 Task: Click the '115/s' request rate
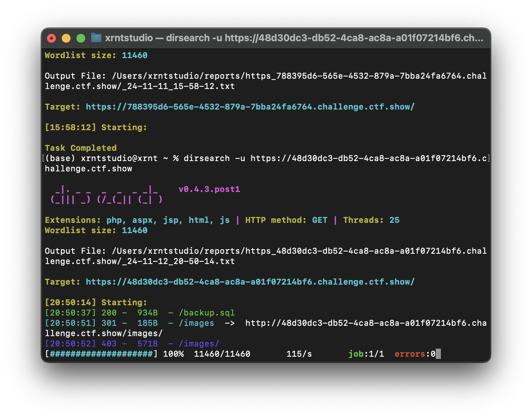(299, 354)
